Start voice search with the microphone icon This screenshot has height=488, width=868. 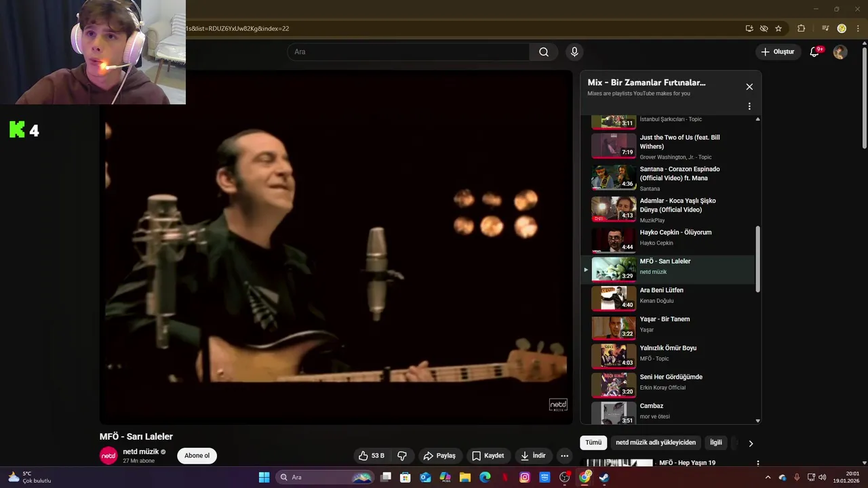pos(574,52)
